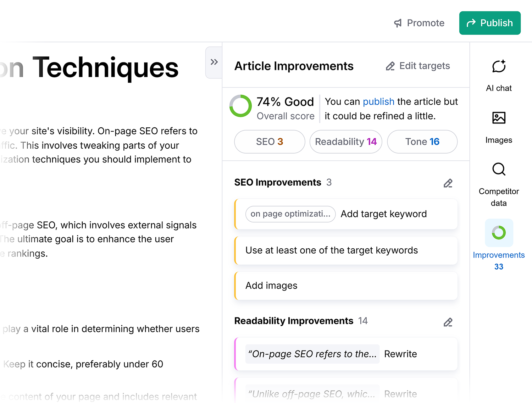Open the Images panel
The height and width of the screenshot is (403, 532).
tap(499, 127)
